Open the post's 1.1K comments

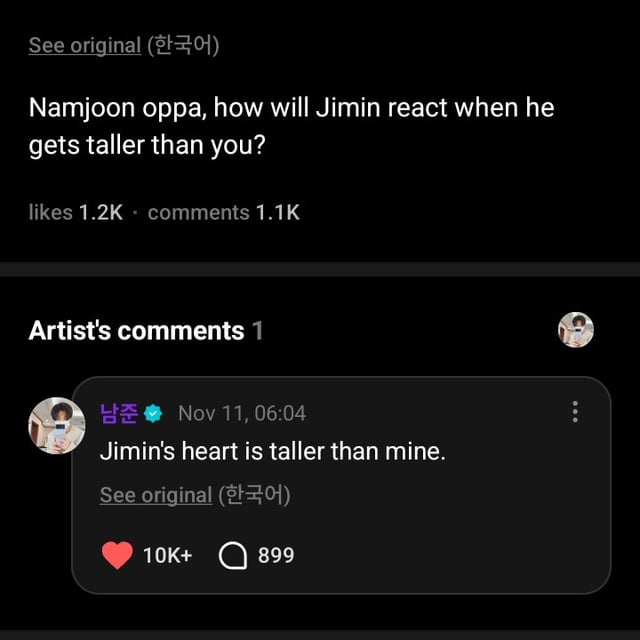pos(223,212)
